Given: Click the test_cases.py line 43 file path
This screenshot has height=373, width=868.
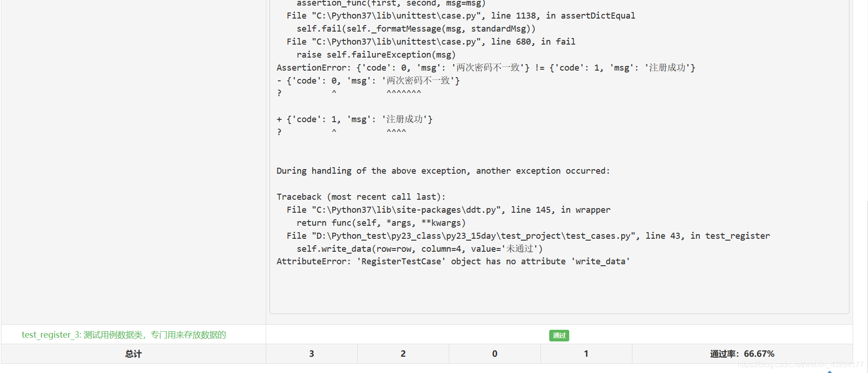Looking at the screenshot, I should [x=528, y=236].
